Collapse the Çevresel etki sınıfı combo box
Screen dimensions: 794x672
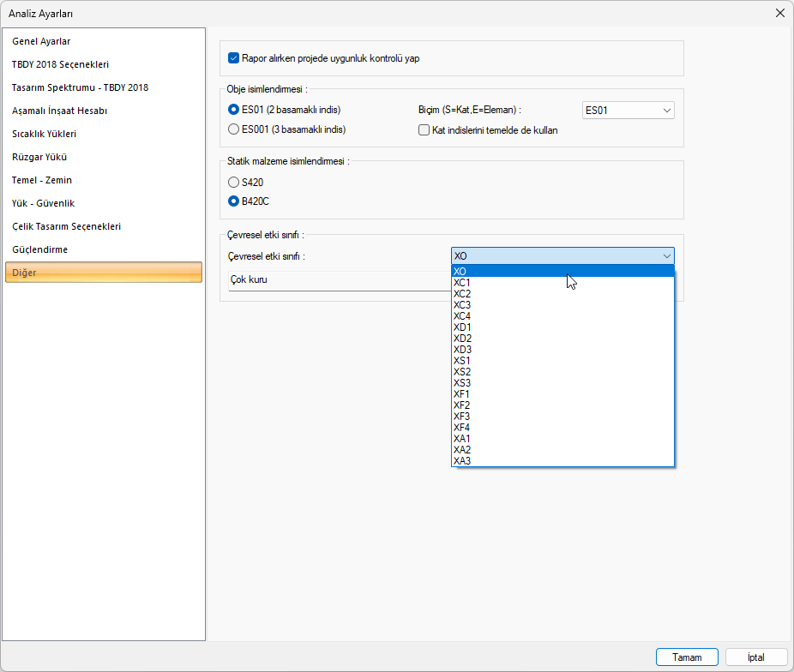(666, 255)
